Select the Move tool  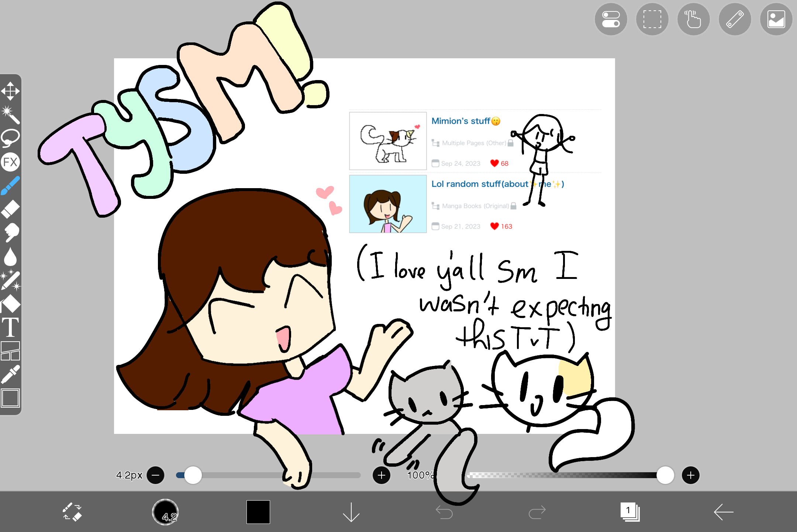[x=11, y=90]
